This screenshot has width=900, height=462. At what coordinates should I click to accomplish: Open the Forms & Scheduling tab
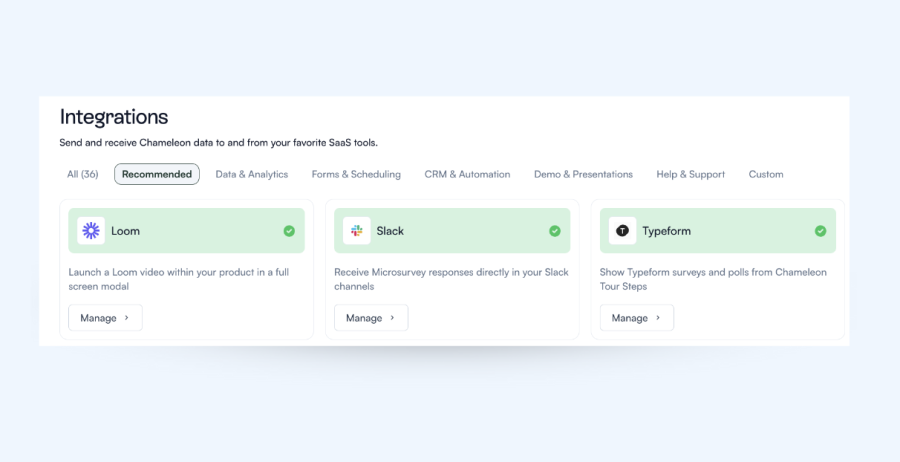tap(356, 174)
